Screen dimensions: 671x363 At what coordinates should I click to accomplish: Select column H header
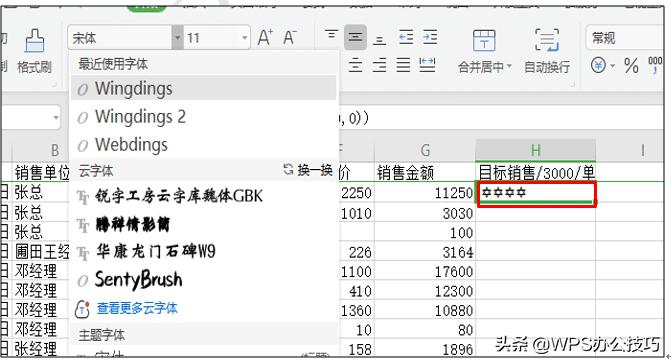point(536,151)
